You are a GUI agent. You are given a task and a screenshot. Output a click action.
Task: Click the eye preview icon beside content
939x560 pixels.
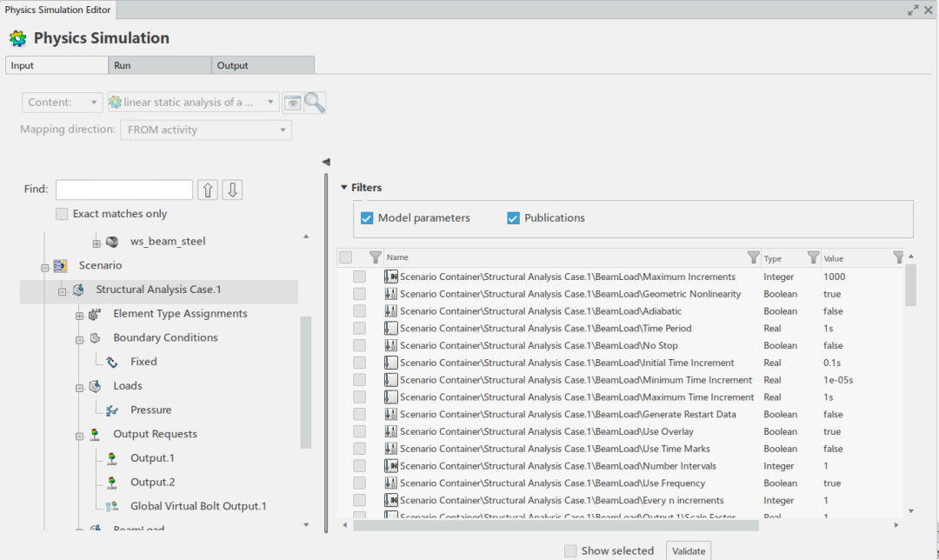coord(292,103)
